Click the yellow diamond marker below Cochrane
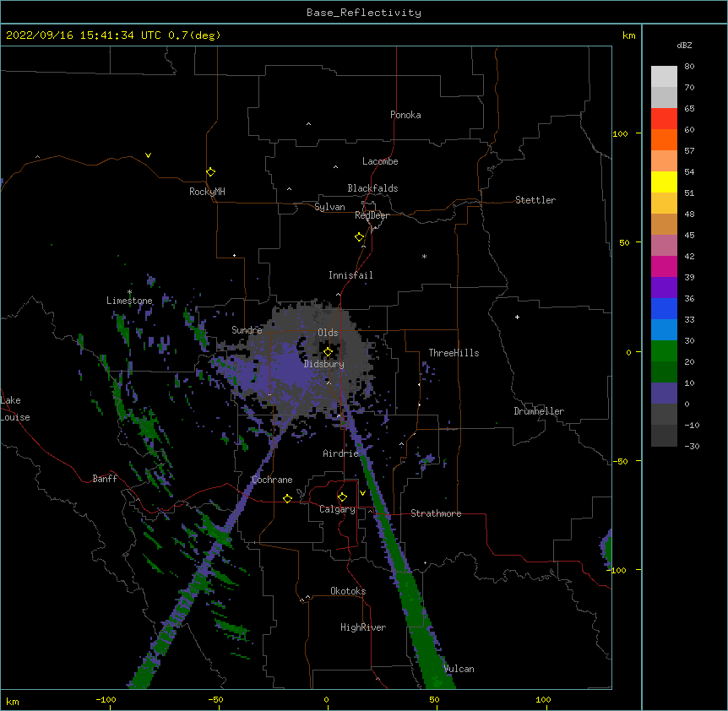The width and height of the screenshot is (728, 711). point(287,498)
